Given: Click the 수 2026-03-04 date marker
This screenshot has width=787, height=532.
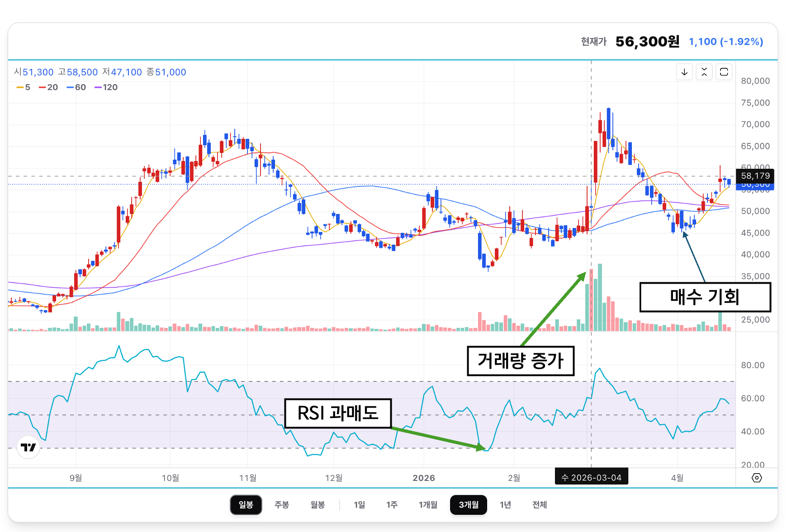Looking at the screenshot, I should tap(592, 478).
